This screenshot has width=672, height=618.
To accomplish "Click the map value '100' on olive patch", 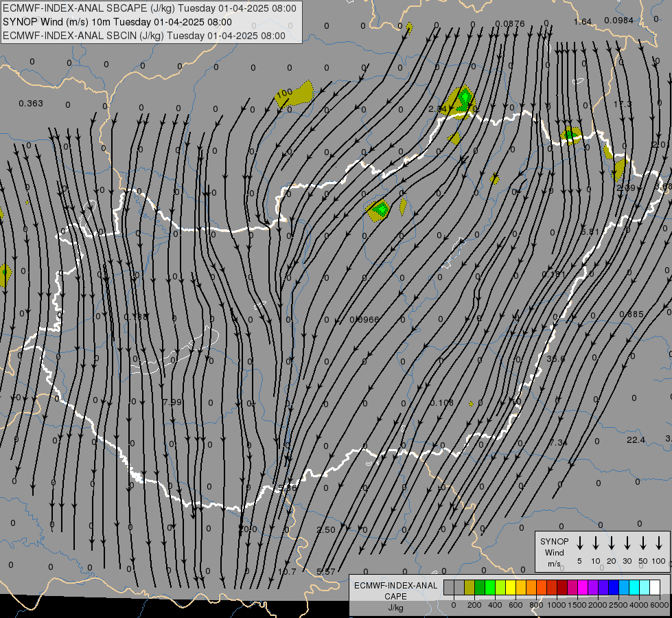I will click(x=284, y=93).
